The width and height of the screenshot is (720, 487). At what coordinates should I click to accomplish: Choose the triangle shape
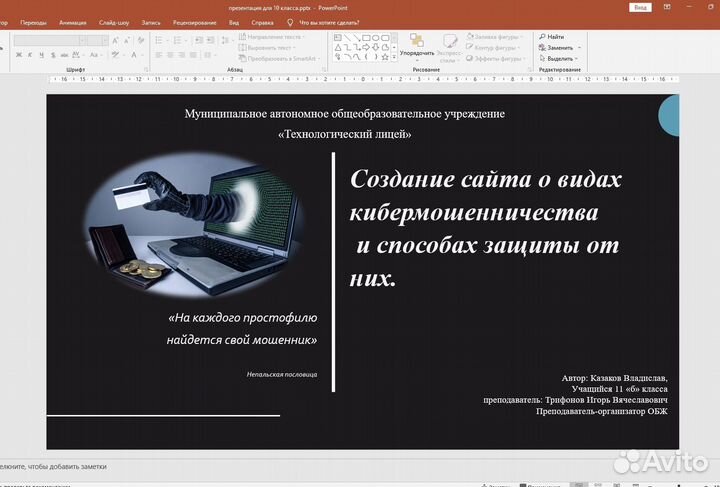click(338, 47)
